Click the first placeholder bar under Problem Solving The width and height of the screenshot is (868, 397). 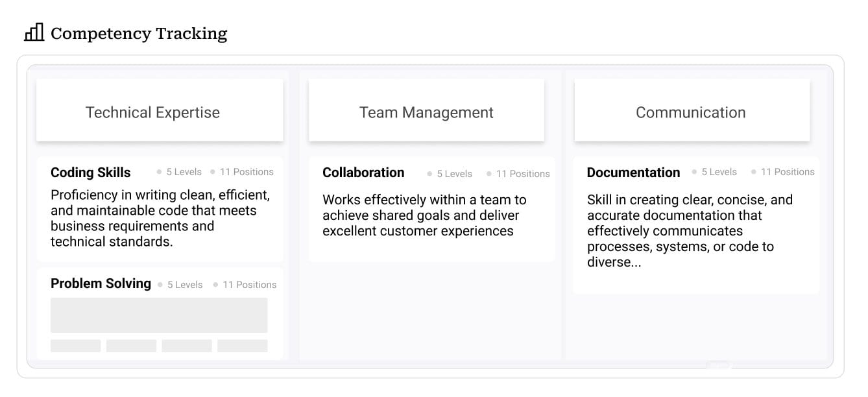tap(75, 345)
